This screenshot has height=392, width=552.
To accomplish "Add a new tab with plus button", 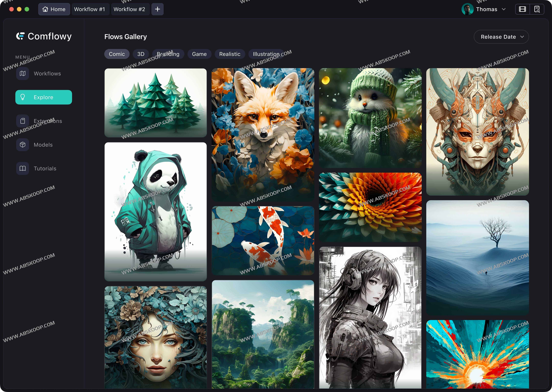I will (x=157, y=9).
